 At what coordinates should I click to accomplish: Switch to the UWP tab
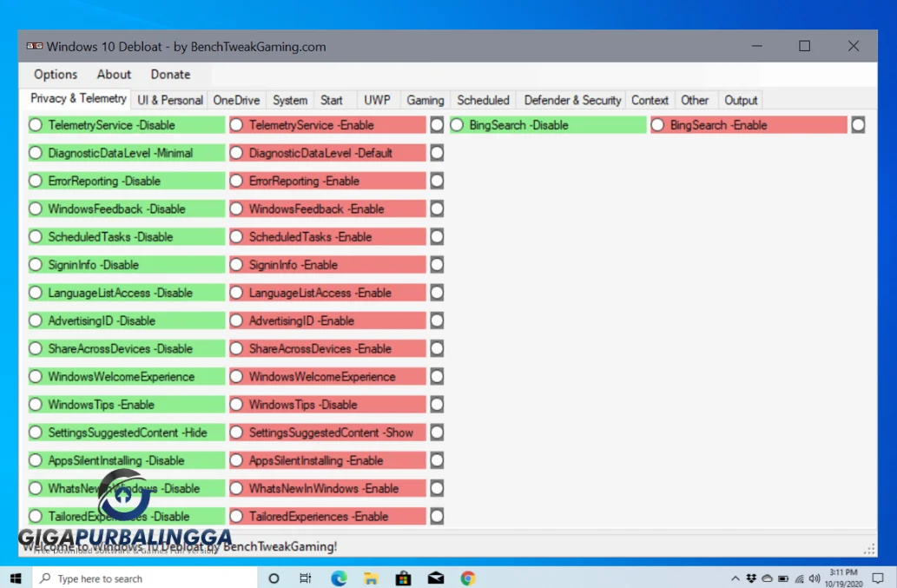click(377, 100)
